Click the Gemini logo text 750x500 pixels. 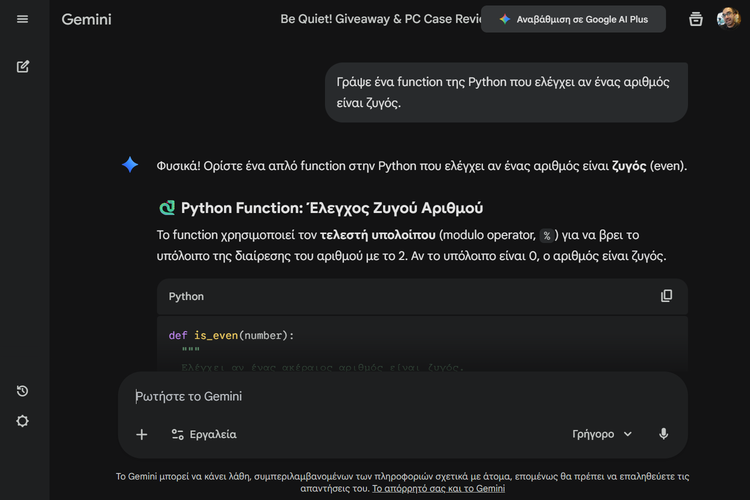tap(87, 19)
